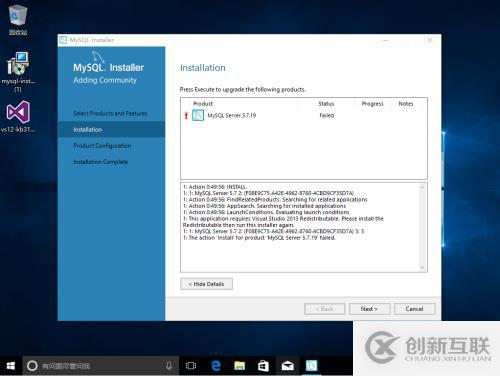Click the log details scroll up arrow
Image resolution: width=500 pixels, height=376 pixels.
422,187
